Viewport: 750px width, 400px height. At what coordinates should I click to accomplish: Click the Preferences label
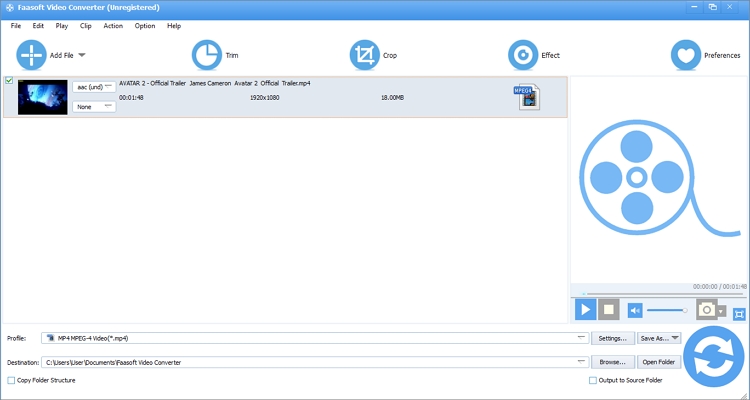[x=722, y=56]
